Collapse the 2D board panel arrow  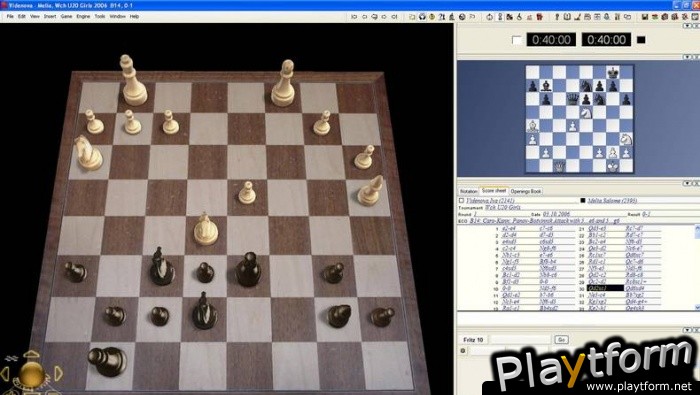click(x=688, y=57)
